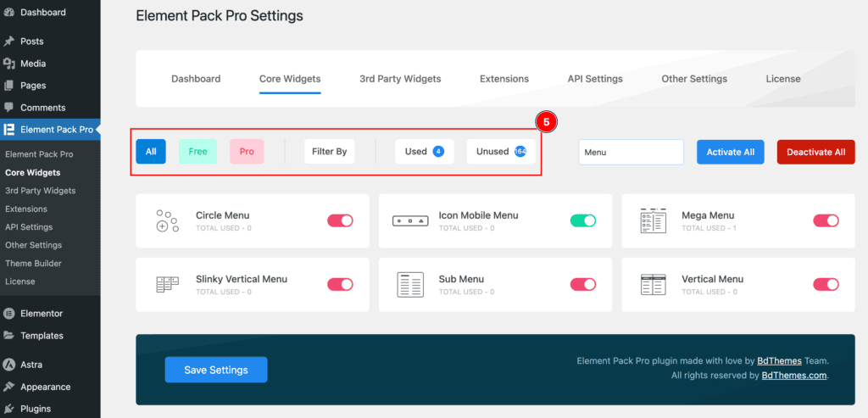
Task: Click the widget search field containing Menu
Action: pyautogui.click(x=631, y=152)
